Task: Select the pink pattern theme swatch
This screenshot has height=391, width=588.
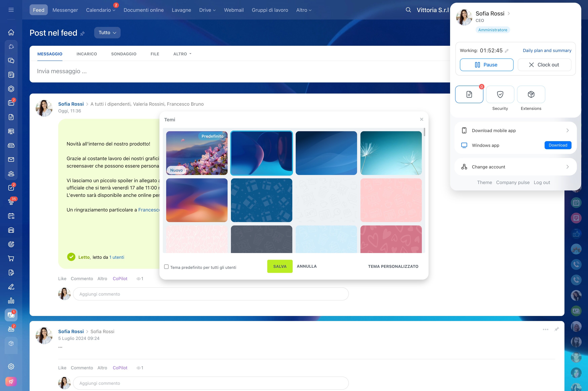Action: (x=391, y=200)
